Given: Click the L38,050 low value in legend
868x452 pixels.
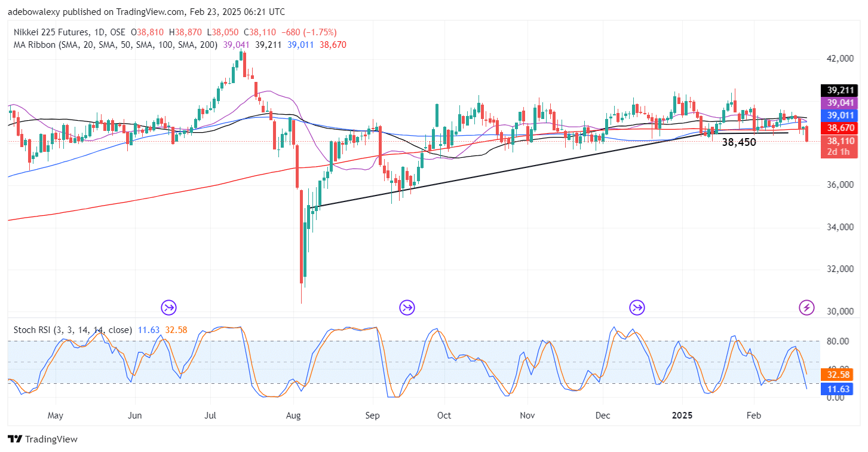Looking at the screenshot, I should [x=222, y=32].
